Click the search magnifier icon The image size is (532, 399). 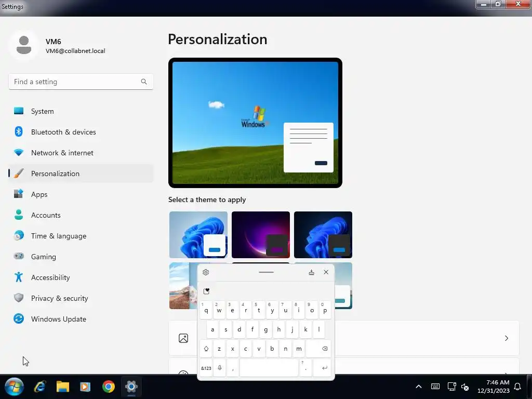click(x=144, y=82)
